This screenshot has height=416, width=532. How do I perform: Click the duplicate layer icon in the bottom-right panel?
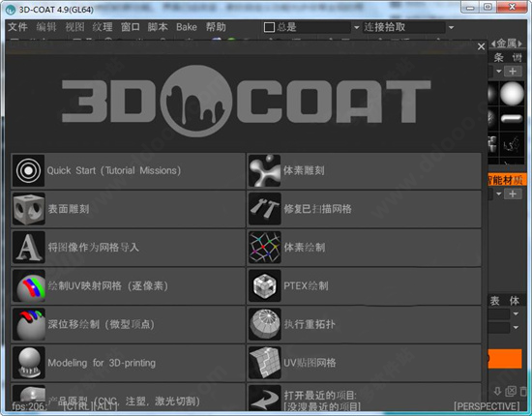[x=511, y=391]
